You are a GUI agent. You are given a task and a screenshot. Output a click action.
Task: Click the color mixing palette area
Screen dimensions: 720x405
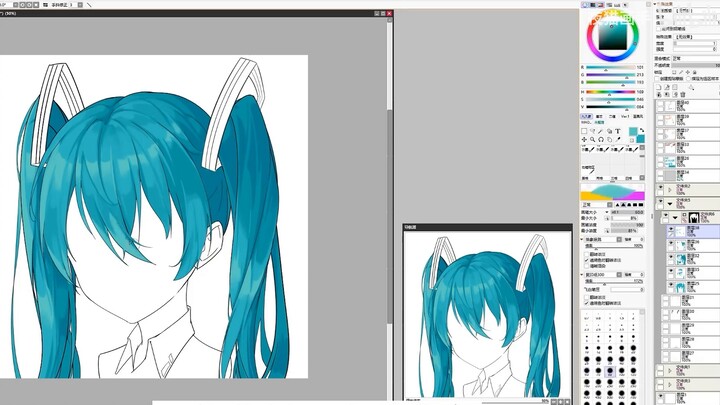tap(612, 191)
